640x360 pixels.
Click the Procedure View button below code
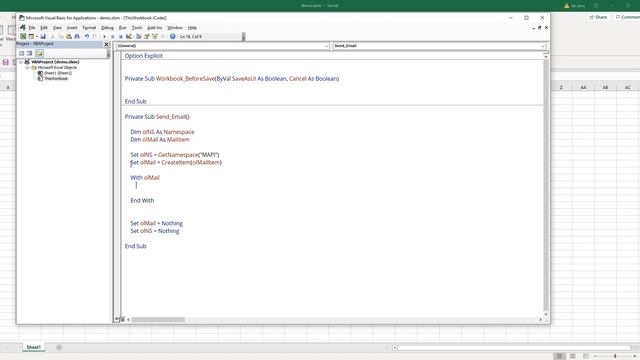(117, 320)
